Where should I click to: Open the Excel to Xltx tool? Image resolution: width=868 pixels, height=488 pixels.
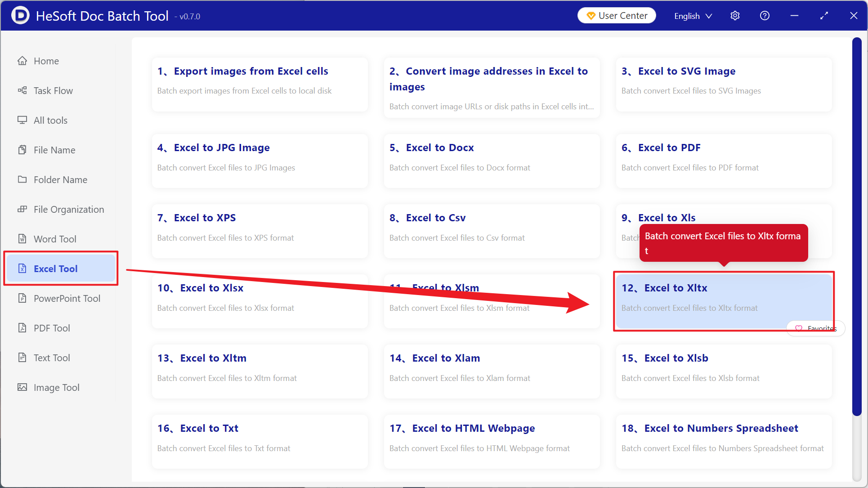click(724, 301)
